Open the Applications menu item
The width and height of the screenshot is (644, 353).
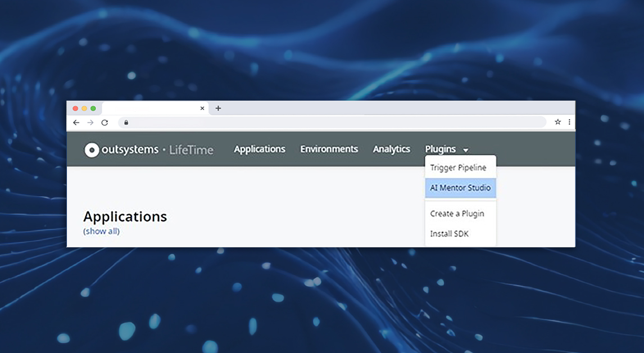point(259,149)
